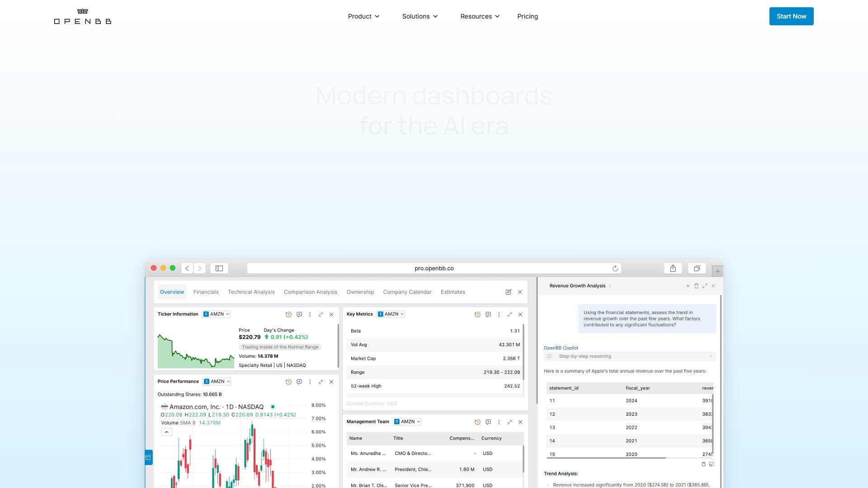
Task: Sort by fiscal_year column header
Action: [637, 388]
